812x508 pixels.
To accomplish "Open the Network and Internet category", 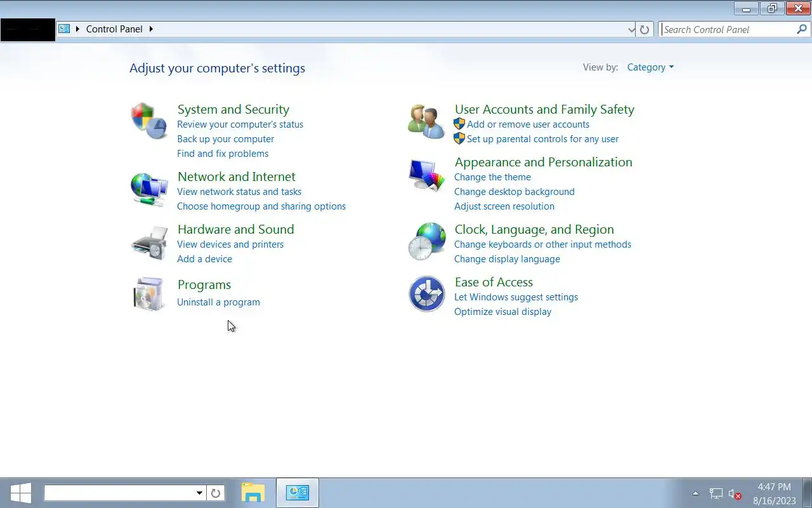I will pyautogui.click(x=236, y=177).
